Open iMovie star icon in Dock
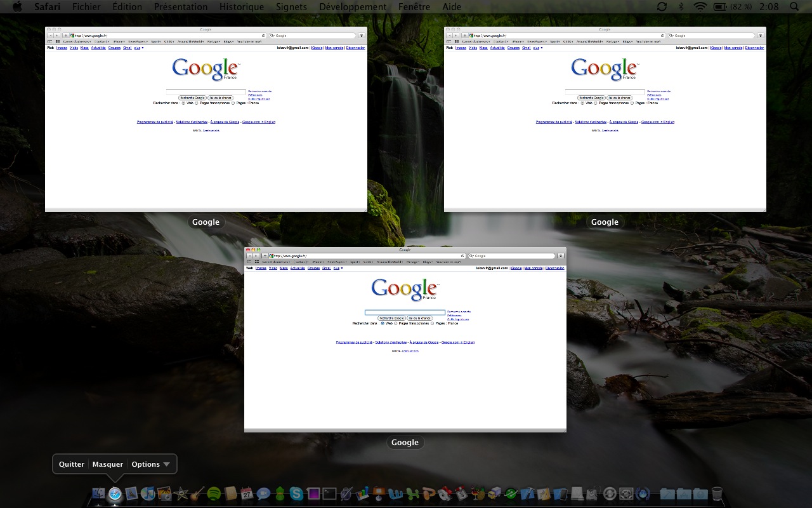This screenshot has height=508, width=812. tap(181, 493)
